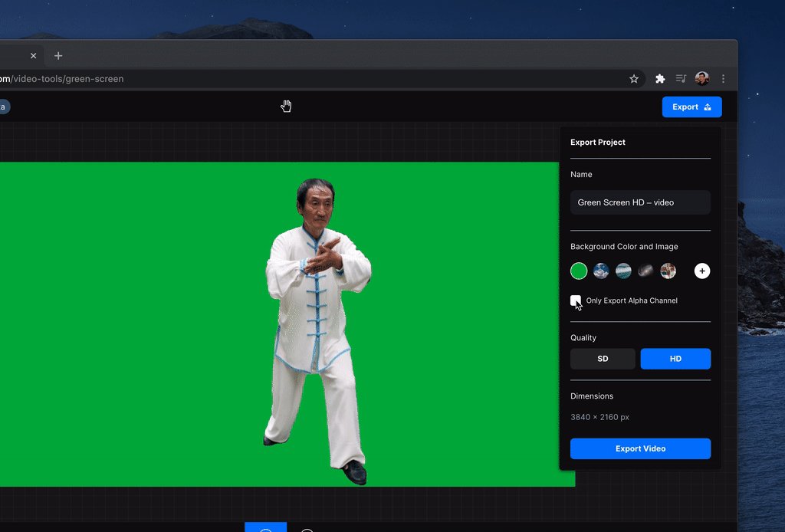785x532 pixels.
Task: Add a new background with plus icon
Action: (x=702, y=271)
